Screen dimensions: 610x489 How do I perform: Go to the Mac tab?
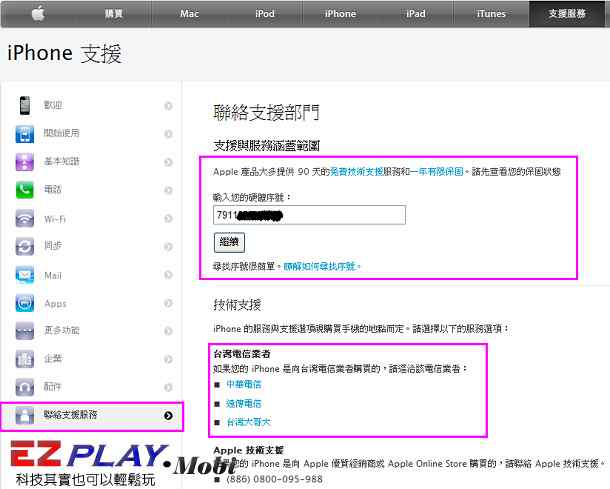[189, 14]
